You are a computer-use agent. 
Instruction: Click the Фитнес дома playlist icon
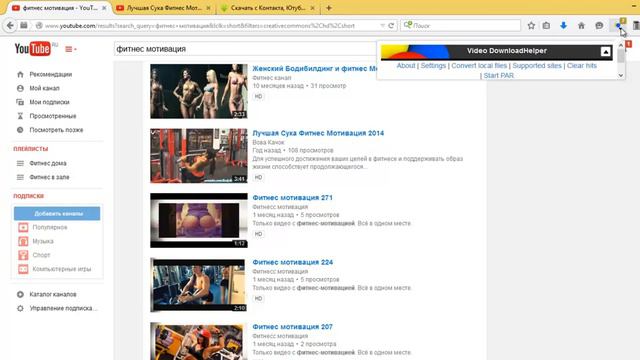pos(20,163)
